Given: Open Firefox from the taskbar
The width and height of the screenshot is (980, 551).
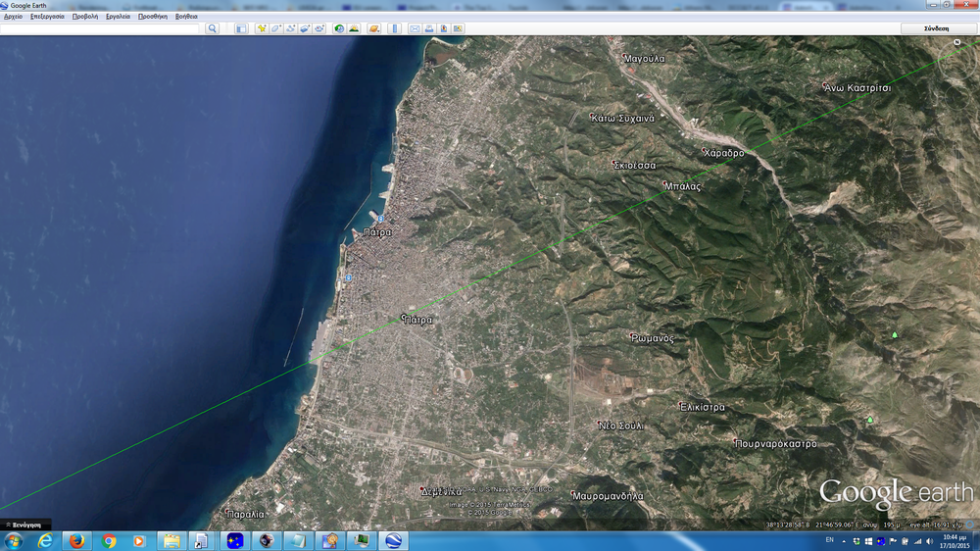Looking at the screenshot, I should pyautogui.click(x=76, y=541).
